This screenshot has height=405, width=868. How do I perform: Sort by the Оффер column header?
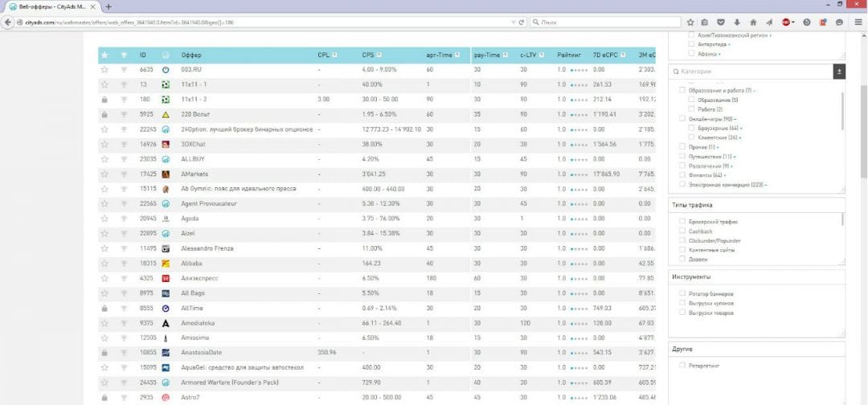click(191, 55)
